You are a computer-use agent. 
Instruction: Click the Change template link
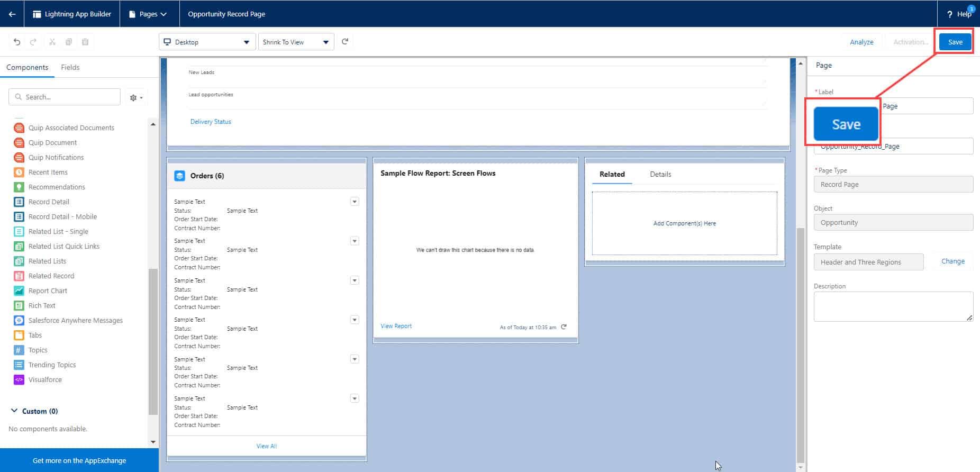coord(953,261)
